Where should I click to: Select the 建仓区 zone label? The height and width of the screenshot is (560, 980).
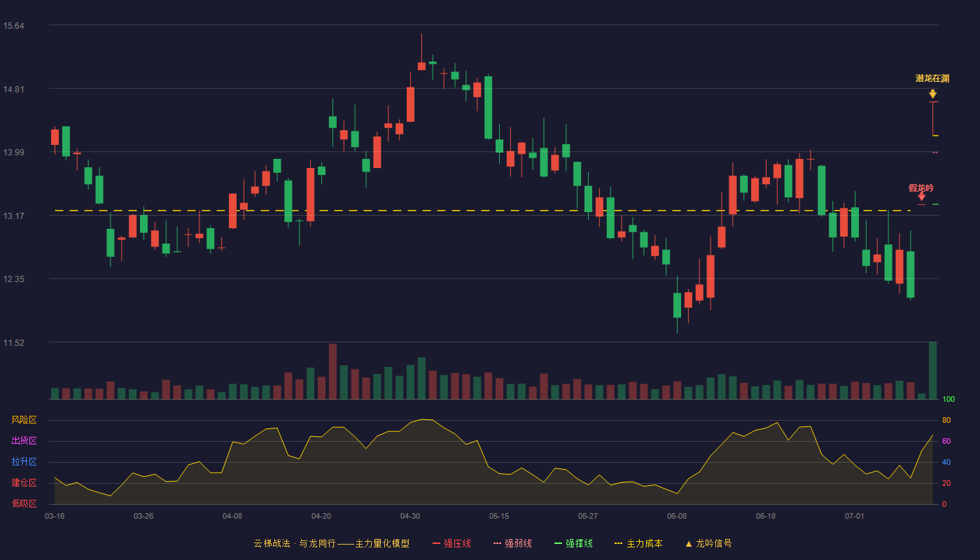coord(24,483)
